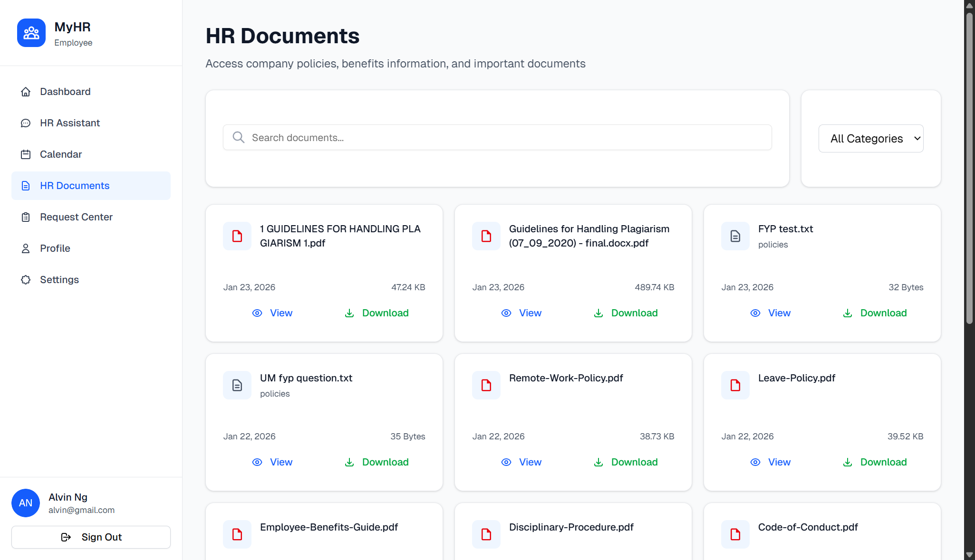Image resolution: width=975 pixels, height=560 pixels.
Task: Click the MyHR logo icon
Action: point(31,33)
